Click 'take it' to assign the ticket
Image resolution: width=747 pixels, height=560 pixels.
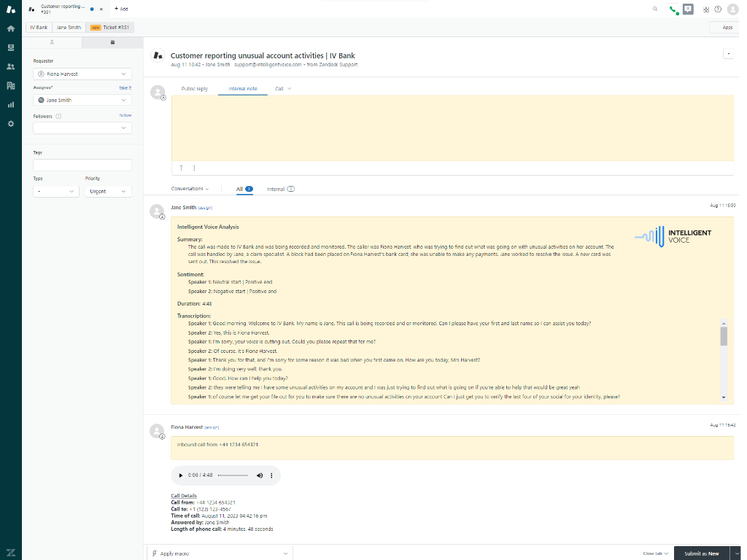pyautogui.click(x=125, y=87)
